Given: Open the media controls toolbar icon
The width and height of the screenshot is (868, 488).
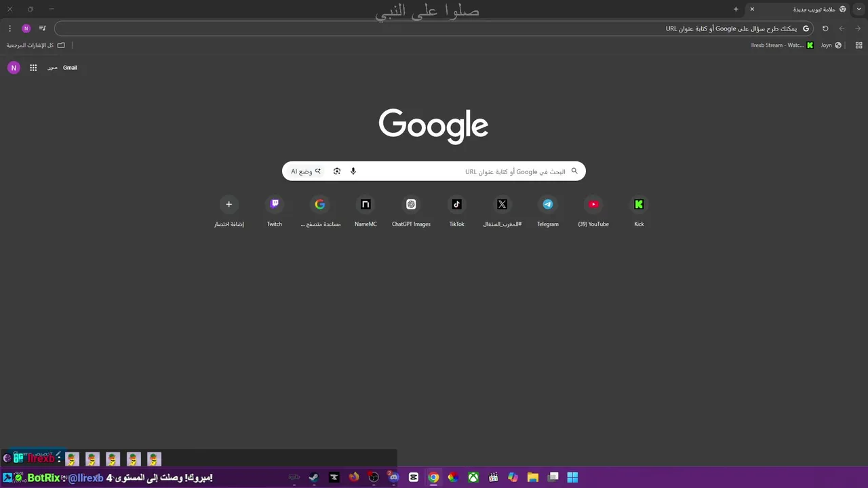Looking at the screenshot, I should 43,28.
